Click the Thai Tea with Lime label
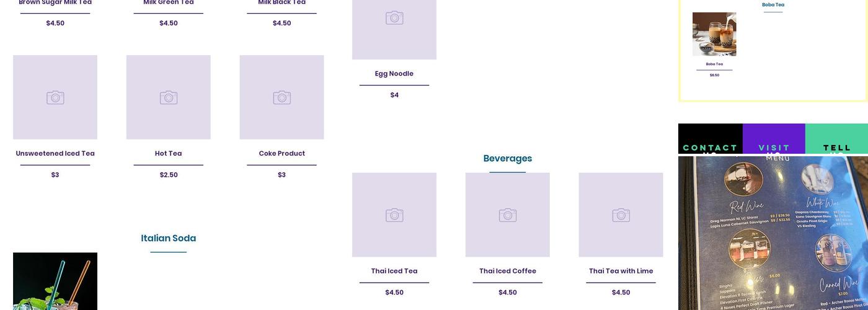Screen dimensions: 868x310 tap(621, 271)
